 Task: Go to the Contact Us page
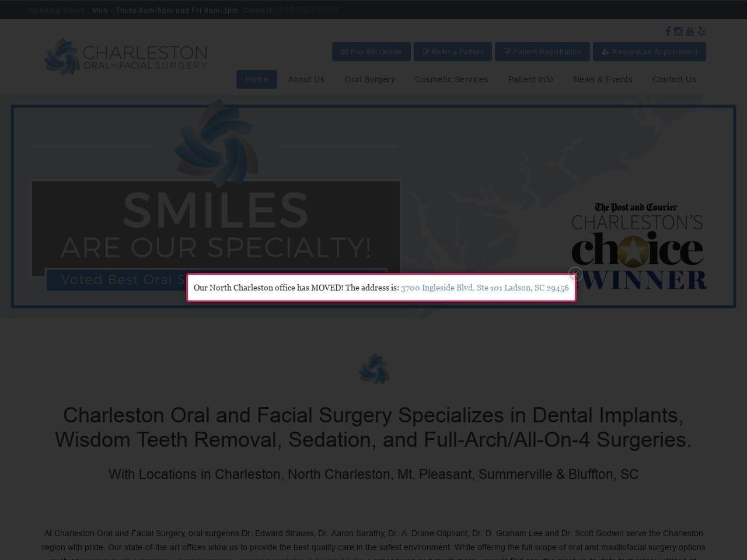click(674, 79)
